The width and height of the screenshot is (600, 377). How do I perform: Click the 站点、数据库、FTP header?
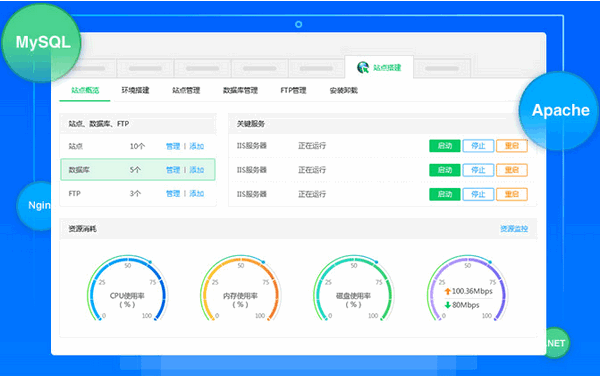[x=138, y=124]
